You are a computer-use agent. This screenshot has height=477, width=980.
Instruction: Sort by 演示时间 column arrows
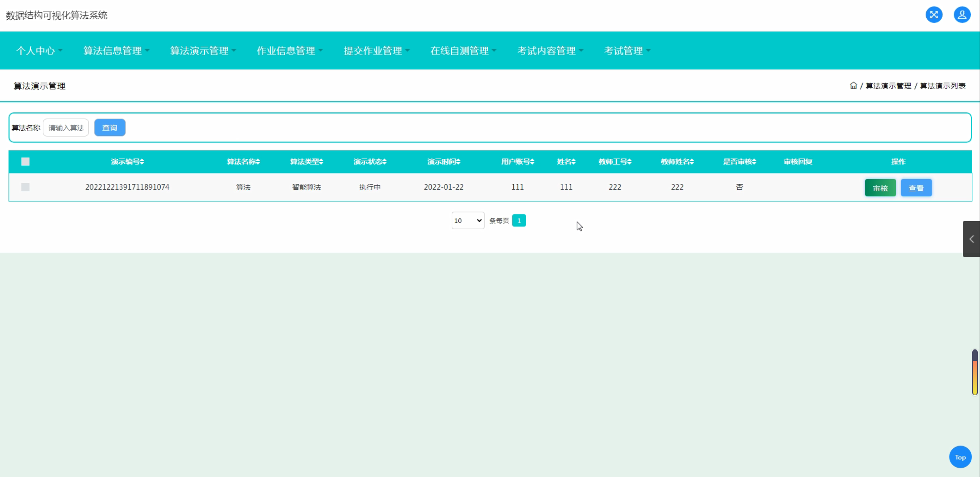click(458, 162)
